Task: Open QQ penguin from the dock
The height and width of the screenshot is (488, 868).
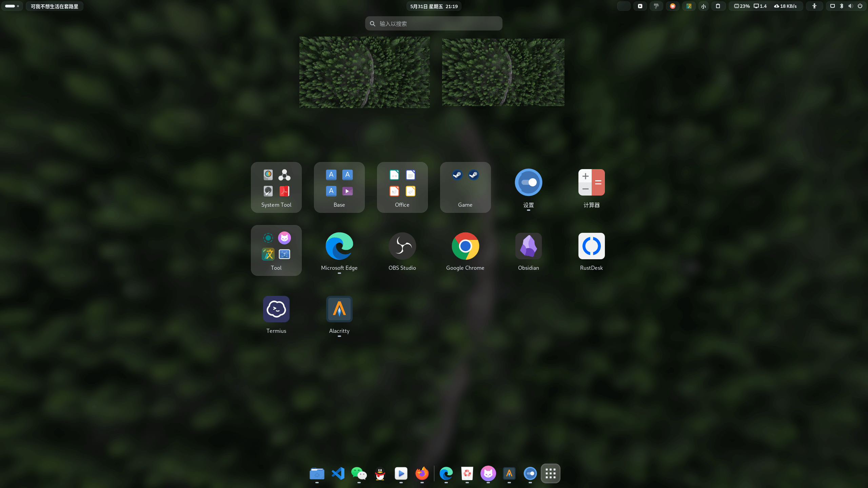Action: click(380, 473)
